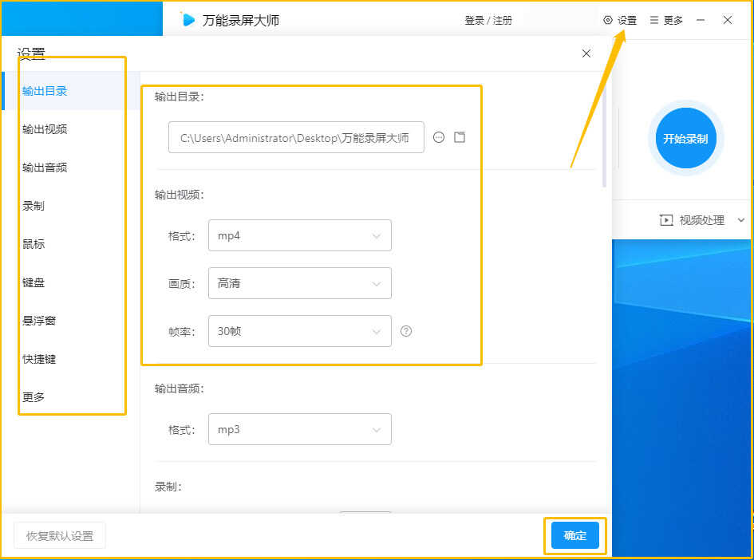Click the 视频处理 play-box icon

pos(666,220)
